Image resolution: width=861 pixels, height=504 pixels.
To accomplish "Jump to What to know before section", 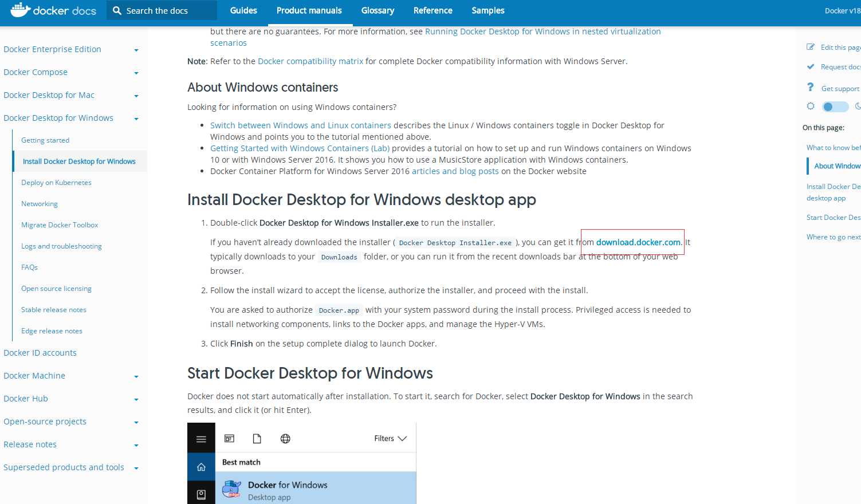I will [834, 148].
